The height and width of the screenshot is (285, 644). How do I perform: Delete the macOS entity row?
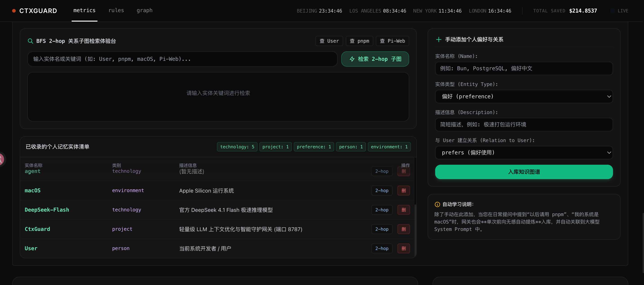404,191
